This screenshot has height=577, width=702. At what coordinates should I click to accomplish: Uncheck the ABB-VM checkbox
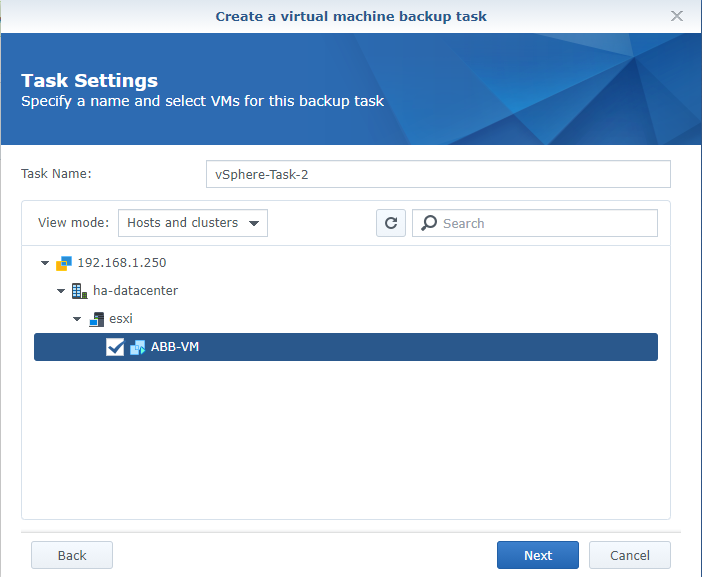click(115, 347)
